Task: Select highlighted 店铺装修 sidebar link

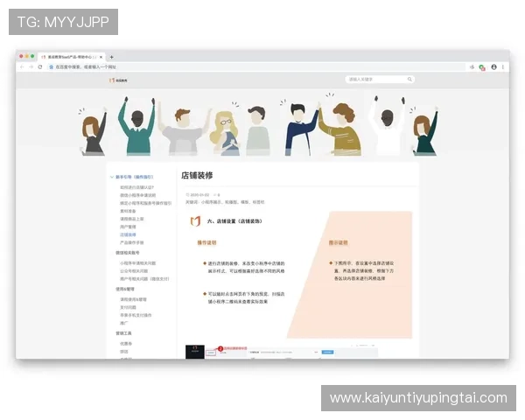Action: click(x=128, y=234)
